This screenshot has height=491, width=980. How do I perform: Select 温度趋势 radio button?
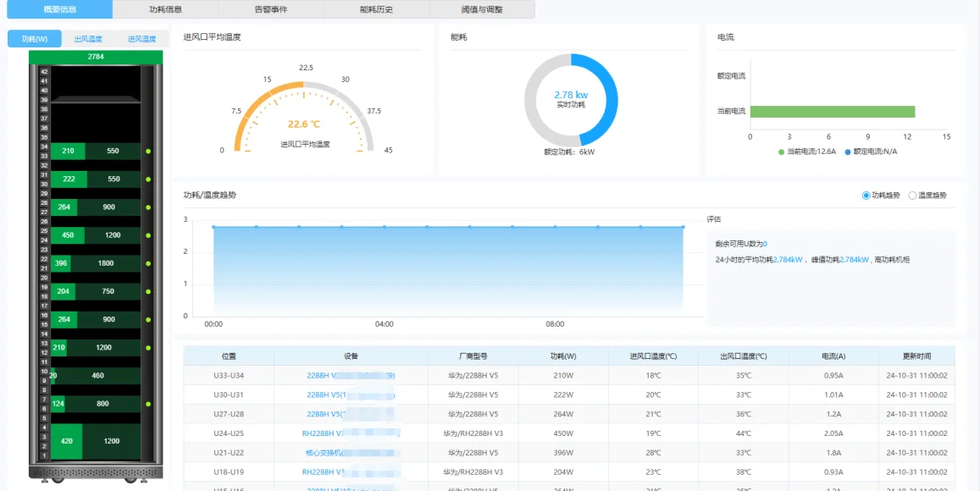[x=912, y=196]
